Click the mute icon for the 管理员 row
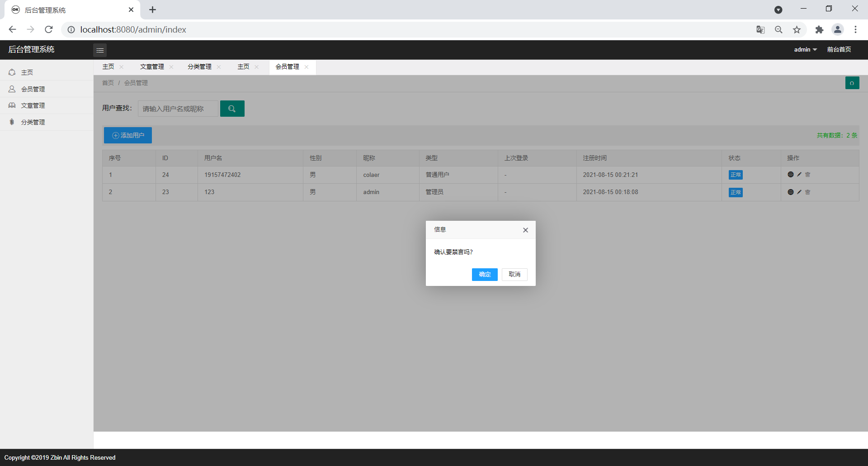Viewport: 868px width, 466px height. 791,192
